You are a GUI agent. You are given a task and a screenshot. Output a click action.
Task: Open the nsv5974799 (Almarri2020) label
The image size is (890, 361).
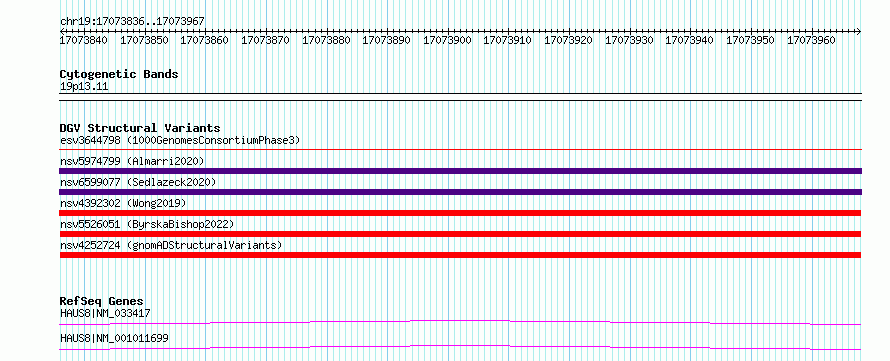point(132,161)
